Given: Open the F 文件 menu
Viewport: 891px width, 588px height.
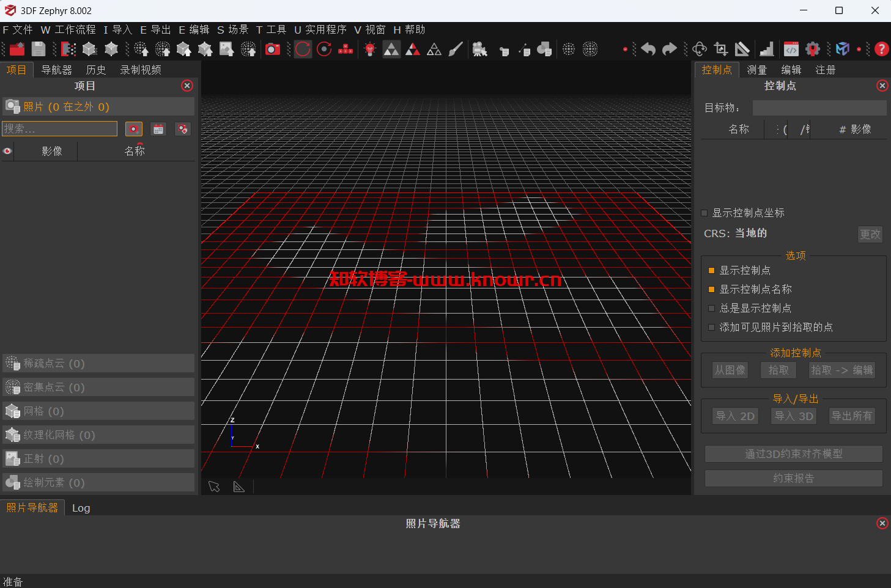Looking at the screenshot, I should coord(18,29).
